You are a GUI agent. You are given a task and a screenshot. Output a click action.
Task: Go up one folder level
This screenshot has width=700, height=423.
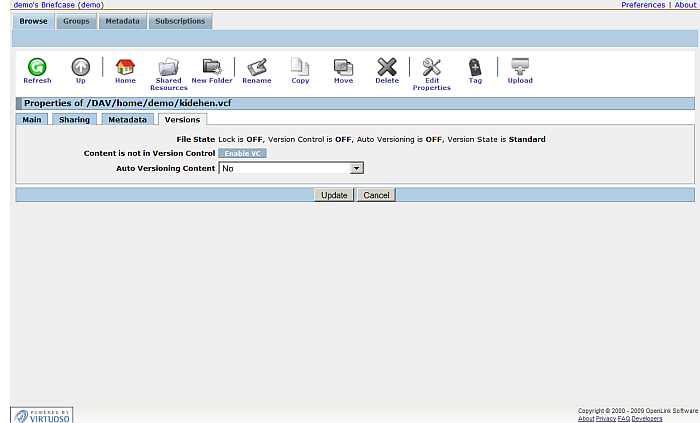[x=81, y=68]
